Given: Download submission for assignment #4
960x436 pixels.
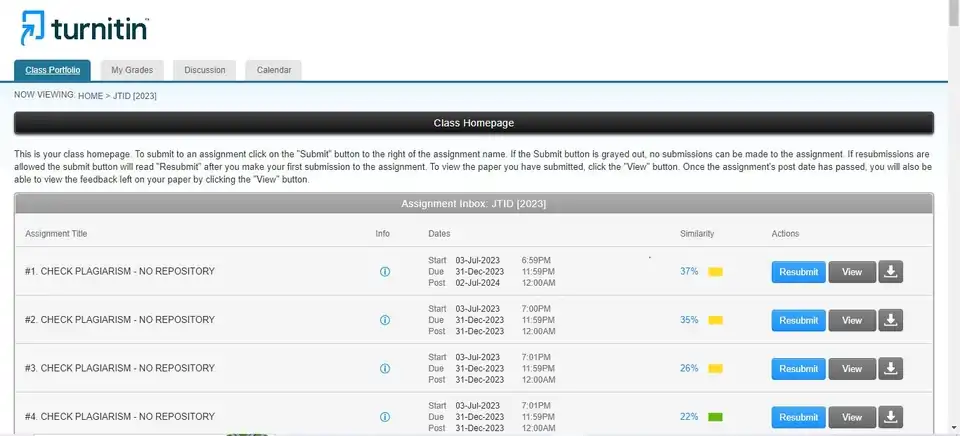Looking at the screenshot, I should pyautogui.click(x=891, y=417).
